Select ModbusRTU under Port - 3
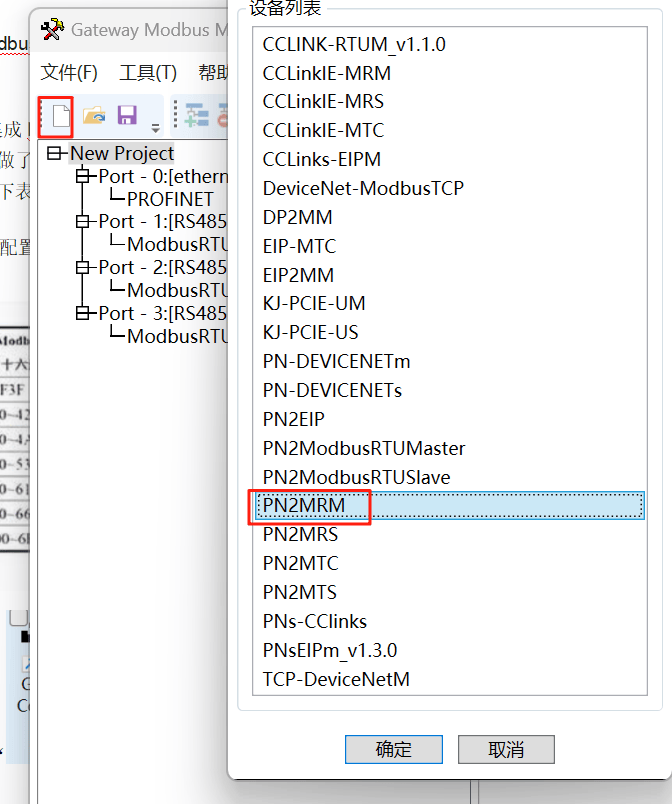The width and height of the screenshot is (672, 804). [177, 336]
